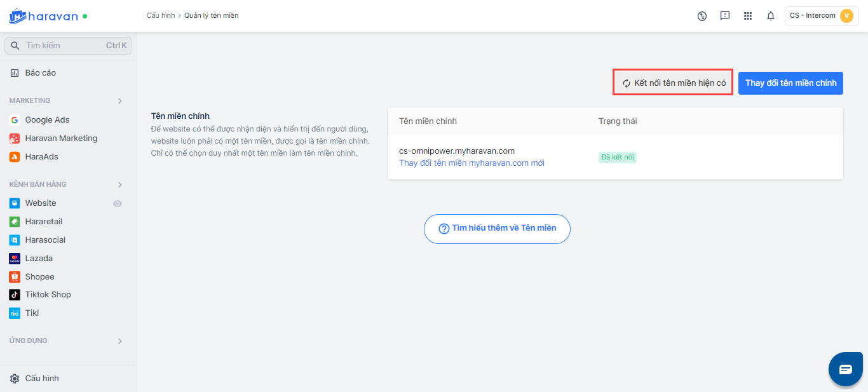Open the Intercom chat bubble

(845, 369)
